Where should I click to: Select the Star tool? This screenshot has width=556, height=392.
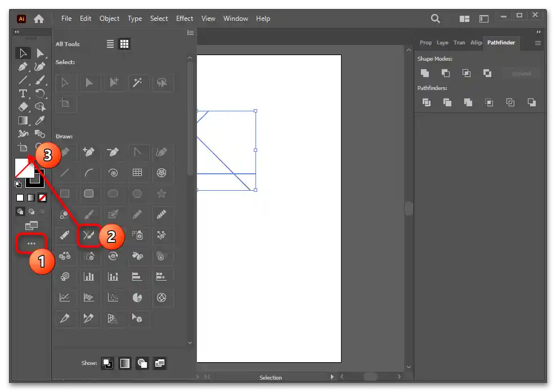click(x=162, y=193)
